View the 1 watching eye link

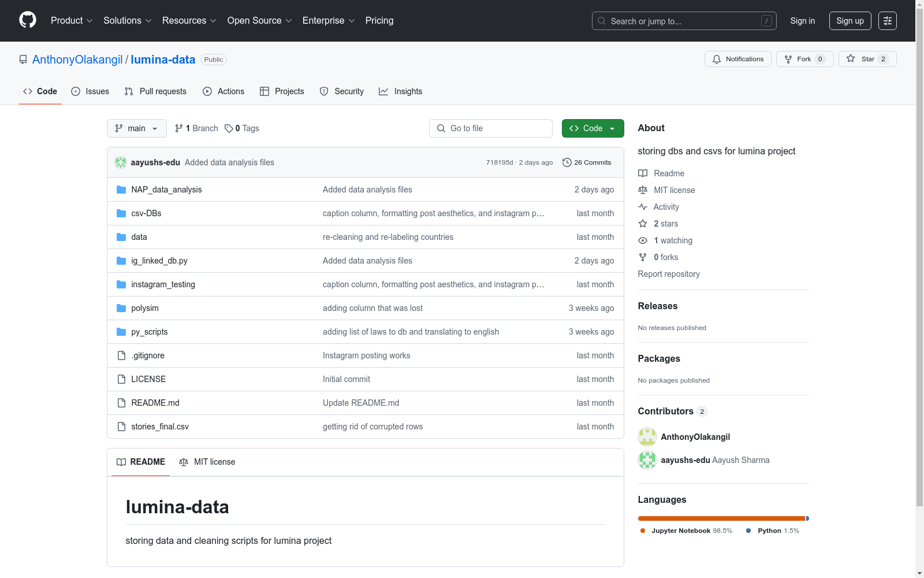(x=665, y=240)
